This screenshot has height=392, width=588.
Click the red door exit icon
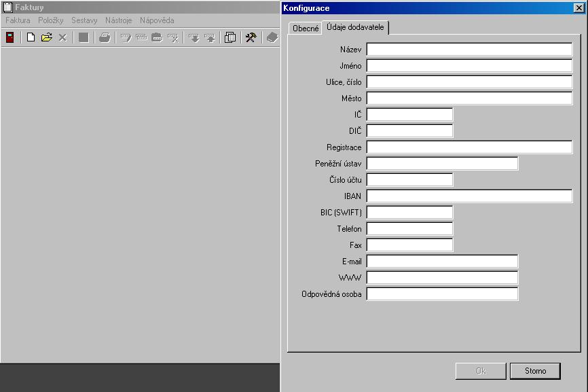pos(10,37)
